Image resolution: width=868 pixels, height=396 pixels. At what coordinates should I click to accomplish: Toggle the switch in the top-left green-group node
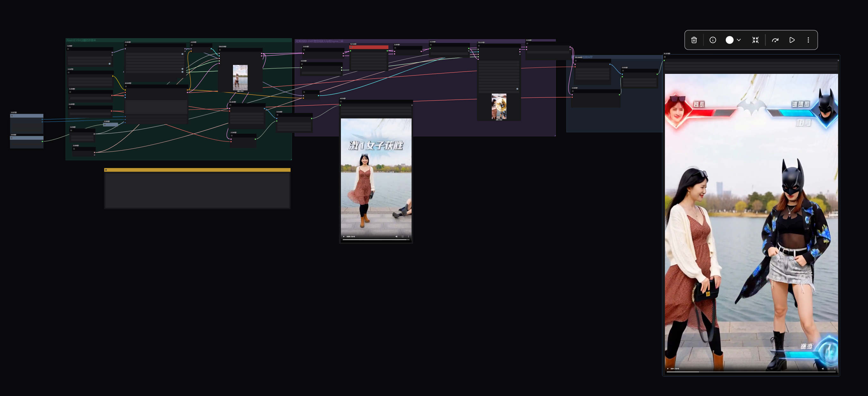click(109, 64)
